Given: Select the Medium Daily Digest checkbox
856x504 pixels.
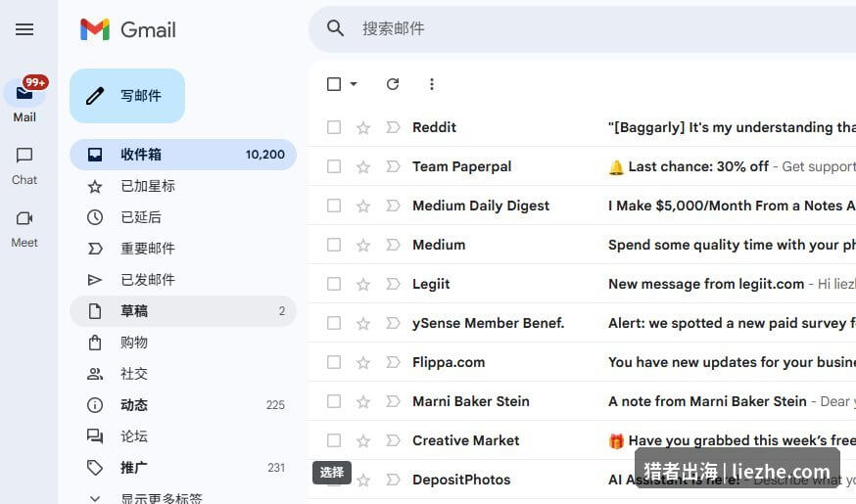Looking at the screenshot, I should (334, 206).
